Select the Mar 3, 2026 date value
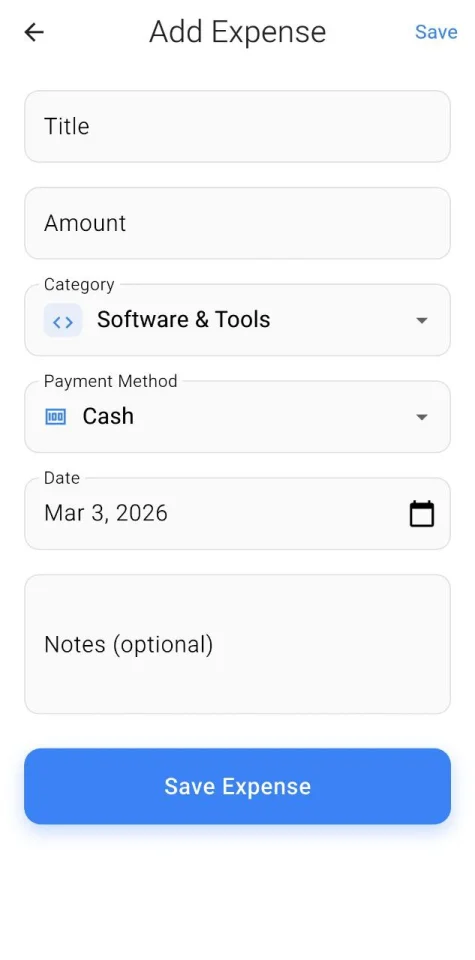Image resolution: width=475 pixels, height=960 pixels. [x=106, y=513]
